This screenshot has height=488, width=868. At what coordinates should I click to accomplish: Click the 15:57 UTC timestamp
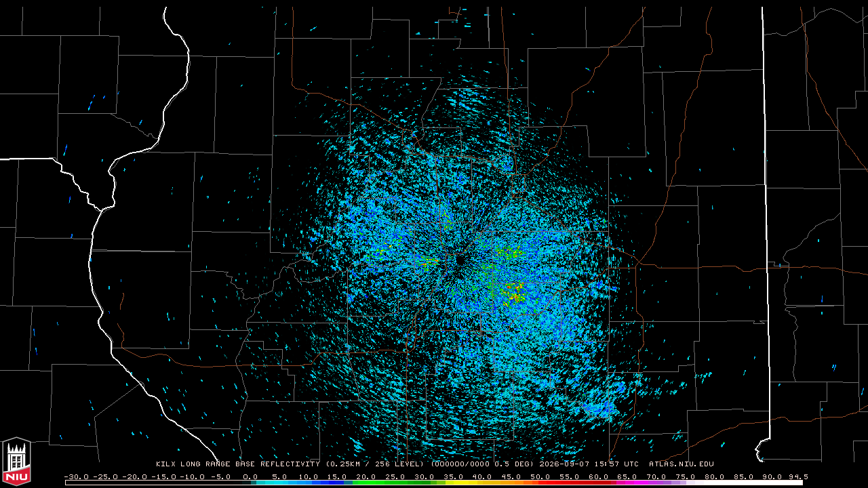618,464
